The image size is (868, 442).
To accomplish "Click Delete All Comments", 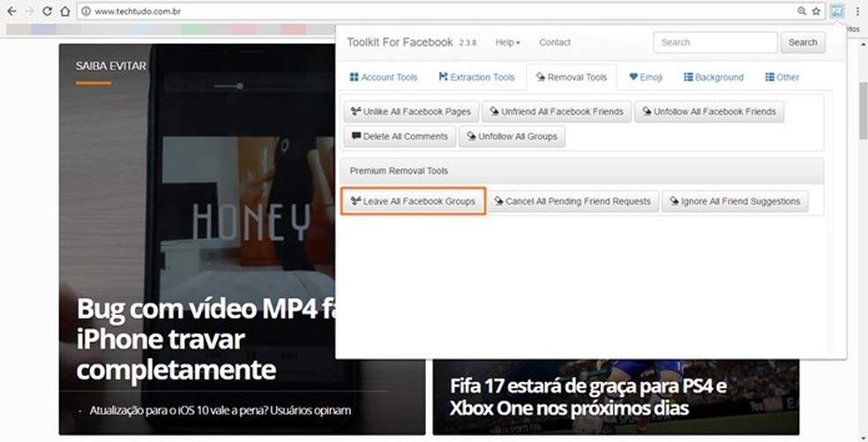I will click(x=400, y=136).
